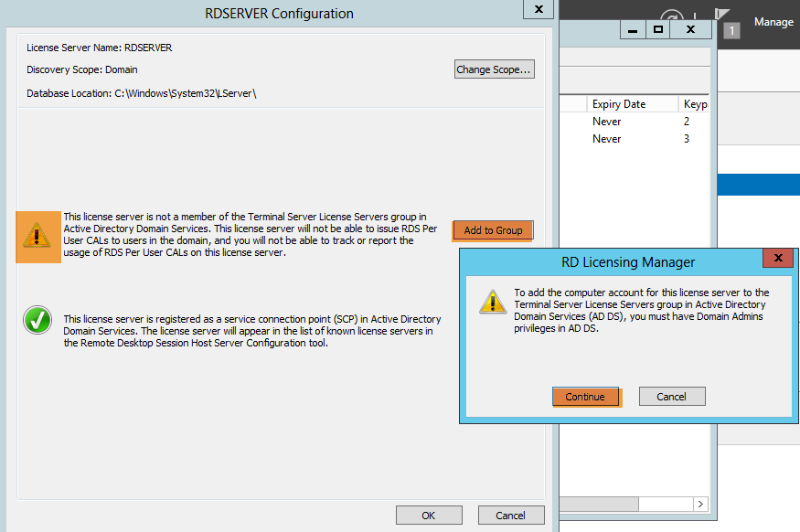Click Continue in RD Licensing Manager dialog
Viewport: 800px width, 532px height.
click(x=585, y=397)
